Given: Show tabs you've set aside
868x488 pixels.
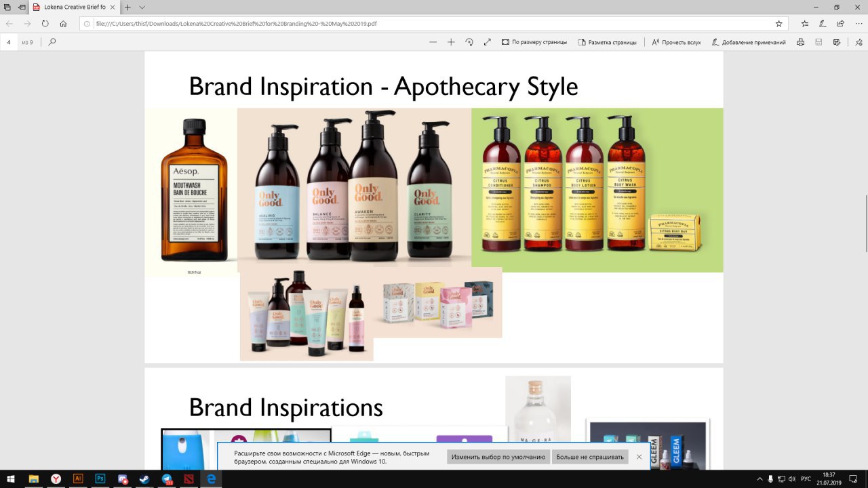Looking at the screenshot, I should [7, 7].
